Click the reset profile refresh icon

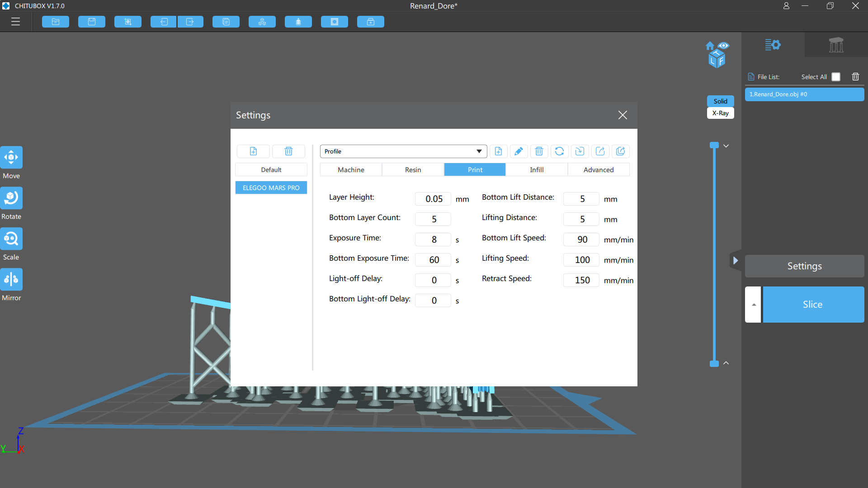(559, 151)
